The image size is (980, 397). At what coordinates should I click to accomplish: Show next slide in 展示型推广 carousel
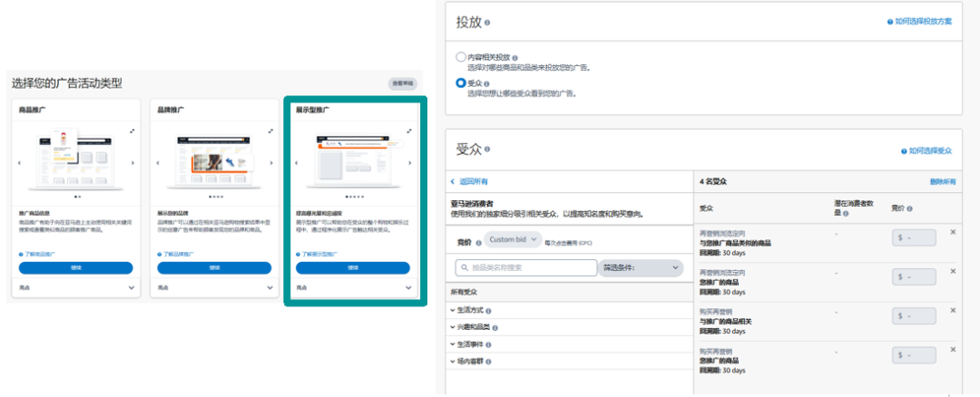coord(409,163)
